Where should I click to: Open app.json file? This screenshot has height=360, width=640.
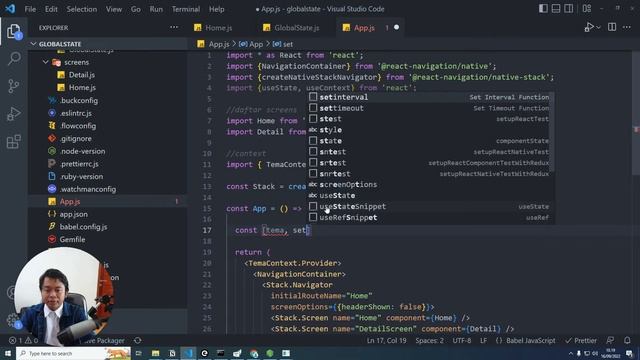pos(73,214)
